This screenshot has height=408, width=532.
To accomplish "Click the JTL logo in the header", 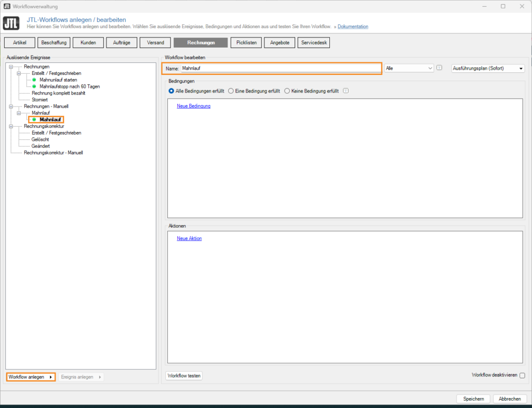I will pos(11,23).
